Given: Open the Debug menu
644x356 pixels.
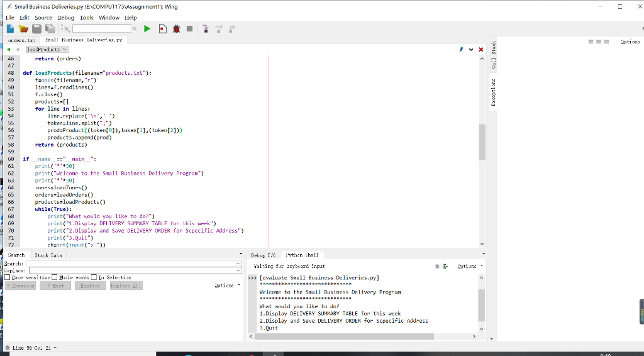Looking at the screenshot, I should pyautogui.click(x=66, y=18).
